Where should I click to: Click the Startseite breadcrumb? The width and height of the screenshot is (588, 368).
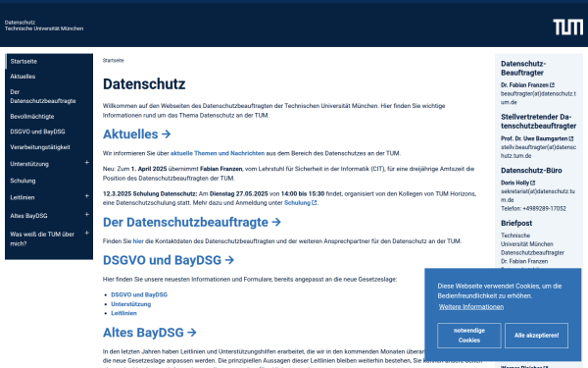[x=114, y=61]
